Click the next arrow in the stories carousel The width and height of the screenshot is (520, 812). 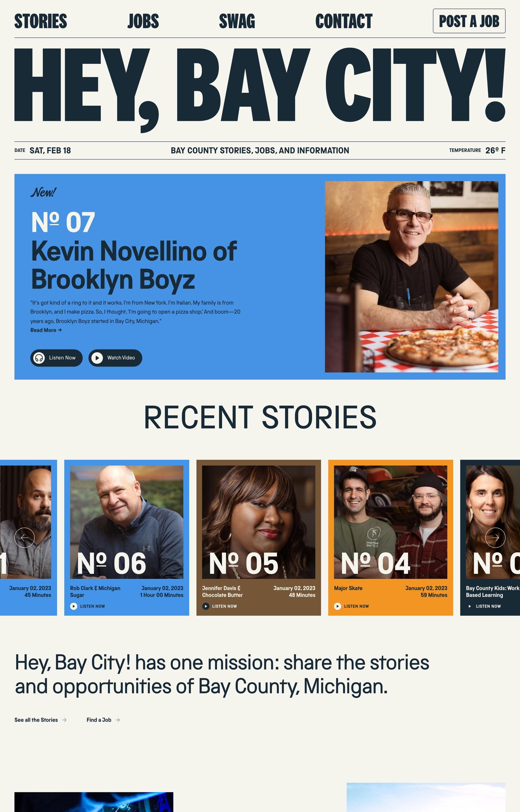pyautogui.click(x=495, y=537)
